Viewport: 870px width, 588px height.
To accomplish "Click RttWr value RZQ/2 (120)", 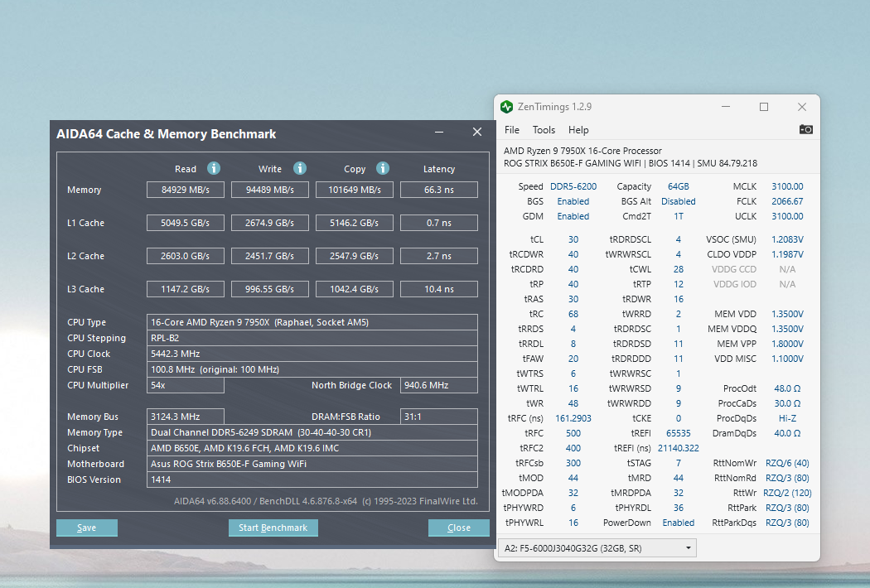I will click(x=787, y=493).
